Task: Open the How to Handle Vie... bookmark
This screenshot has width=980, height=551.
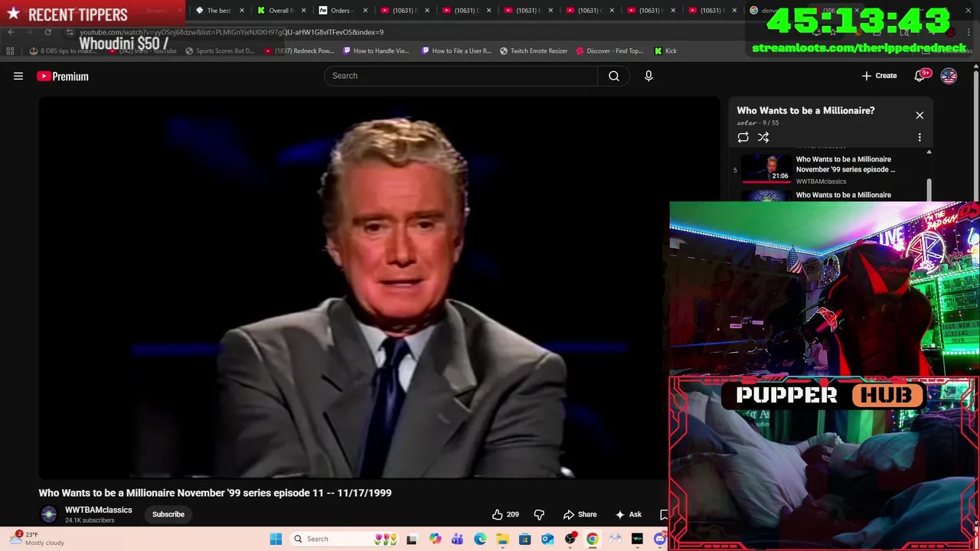Action: (377, 51)
